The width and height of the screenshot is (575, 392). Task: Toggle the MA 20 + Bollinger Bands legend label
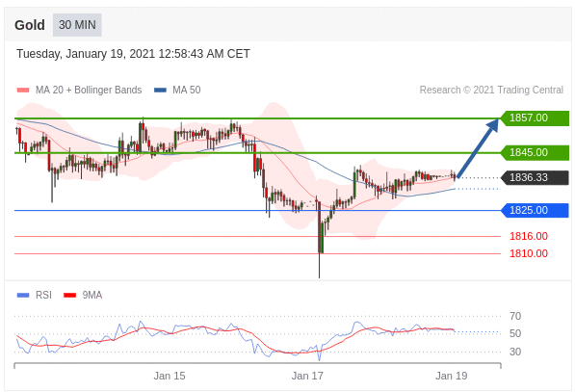coord(89,90)
